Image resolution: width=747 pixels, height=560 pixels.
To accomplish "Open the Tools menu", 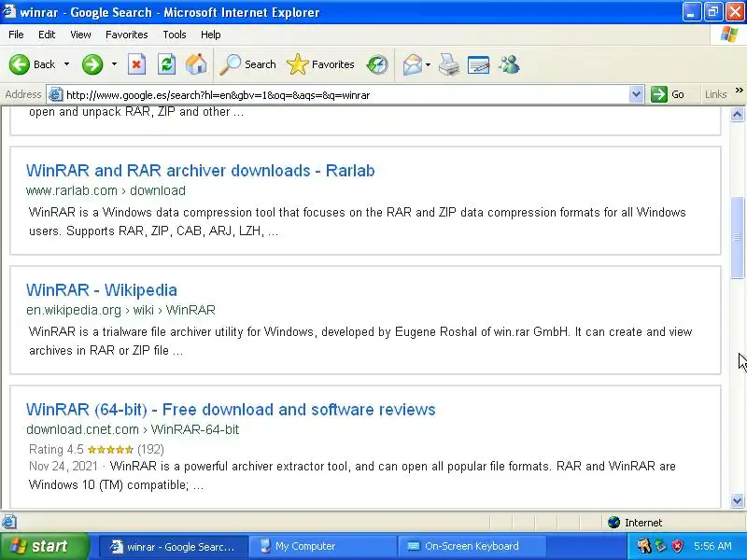I will [175, 35].
